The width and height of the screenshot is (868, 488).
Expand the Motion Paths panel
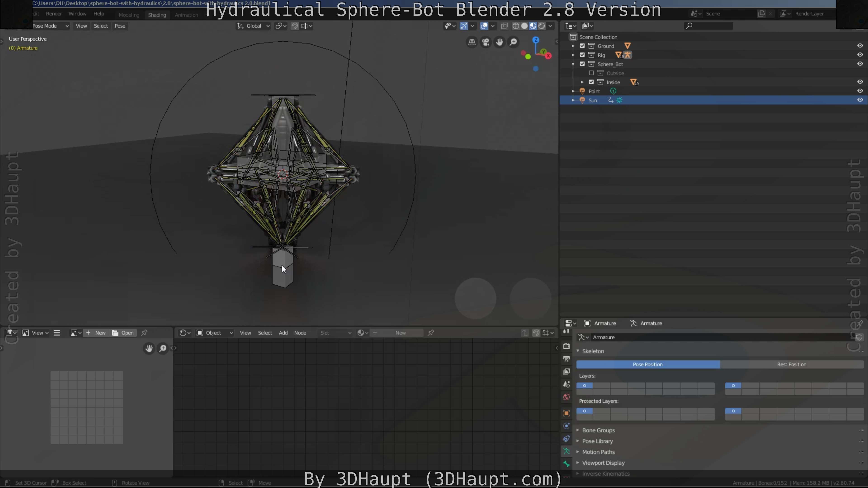[598, 452]
